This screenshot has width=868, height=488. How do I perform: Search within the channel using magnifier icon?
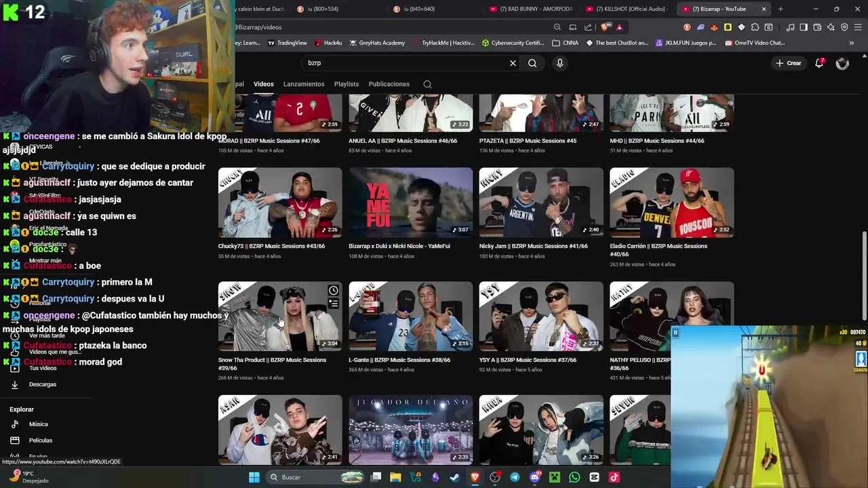point(427,84)
